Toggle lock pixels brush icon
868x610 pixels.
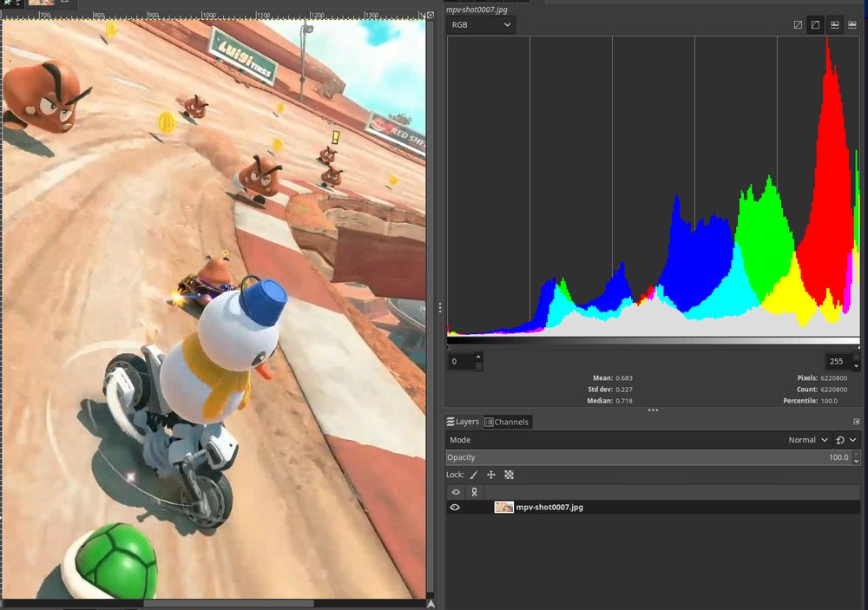pos(474,475)
